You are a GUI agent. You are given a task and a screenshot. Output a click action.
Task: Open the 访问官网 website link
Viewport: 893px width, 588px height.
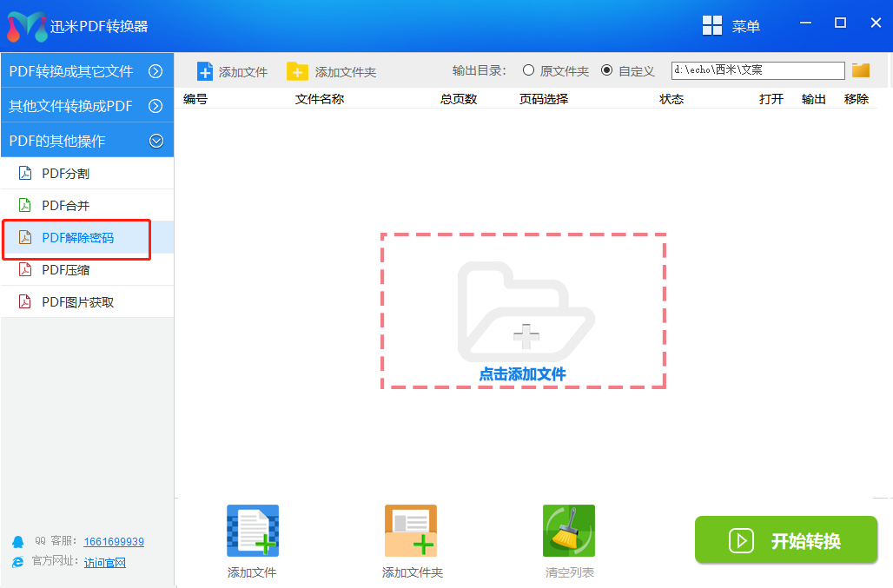coord(104,562)
